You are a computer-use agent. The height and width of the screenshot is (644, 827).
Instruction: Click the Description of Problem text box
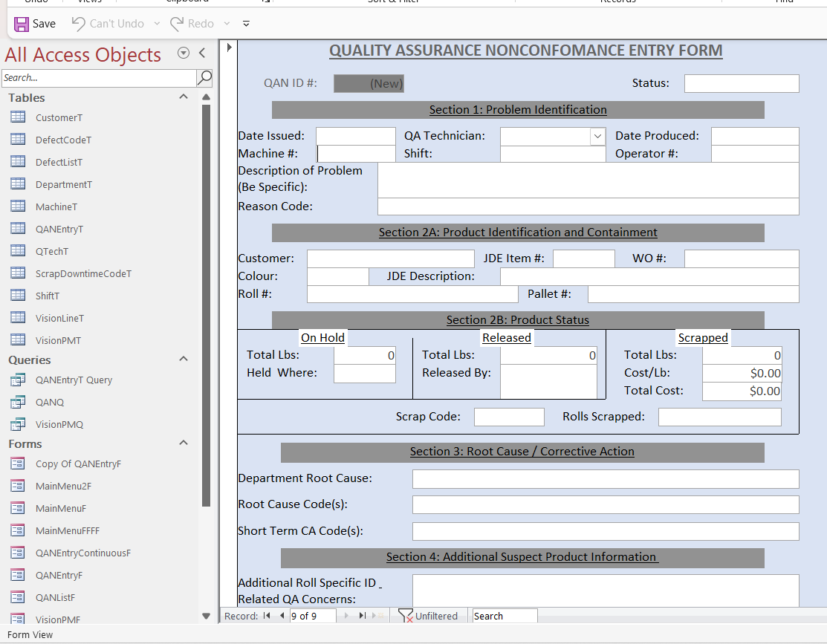click(x=588, y=180)
